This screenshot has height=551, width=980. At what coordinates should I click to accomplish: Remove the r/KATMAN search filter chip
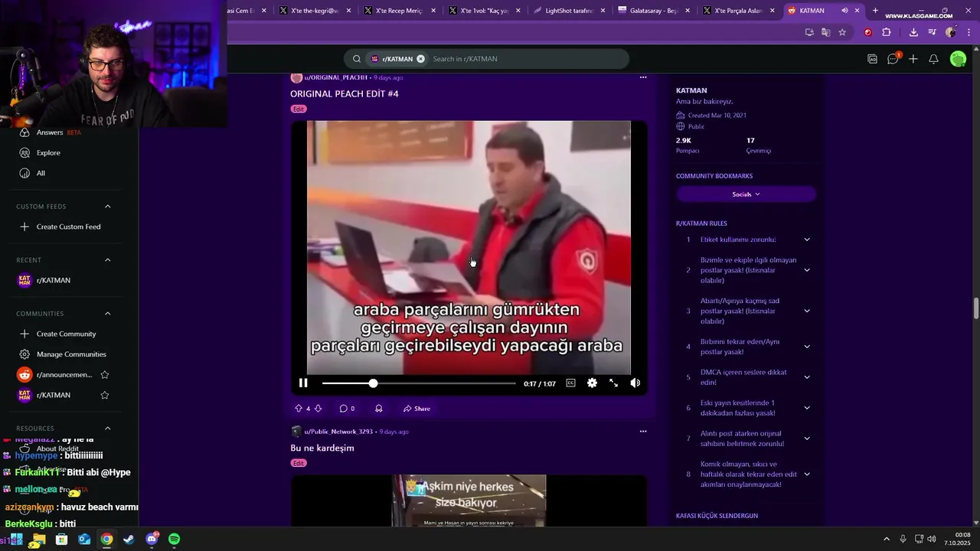click(420, 59)
